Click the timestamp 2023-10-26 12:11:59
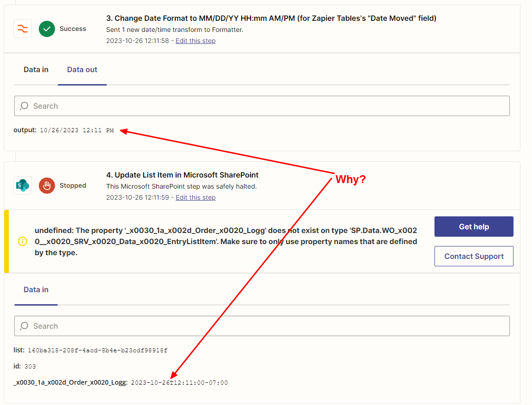The height and width of the screenshot is (405, 532). point(137,197)
